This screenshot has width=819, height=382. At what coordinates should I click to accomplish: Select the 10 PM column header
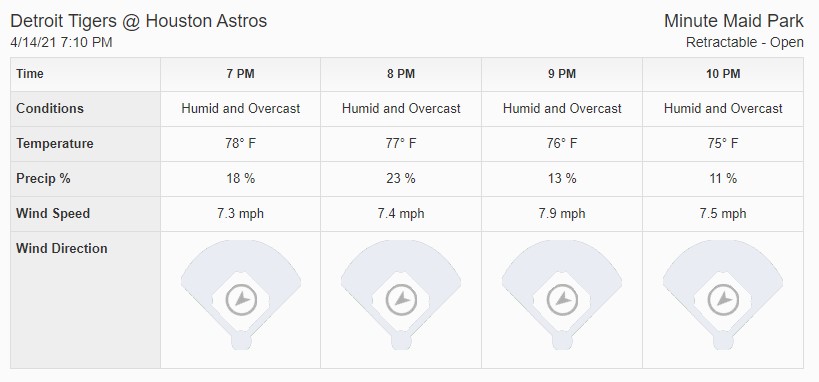723,74
